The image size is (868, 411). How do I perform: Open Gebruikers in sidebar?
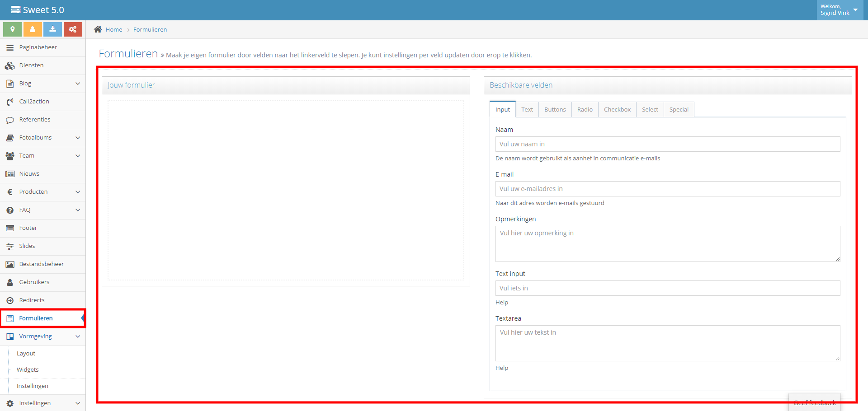pos(43,282)
